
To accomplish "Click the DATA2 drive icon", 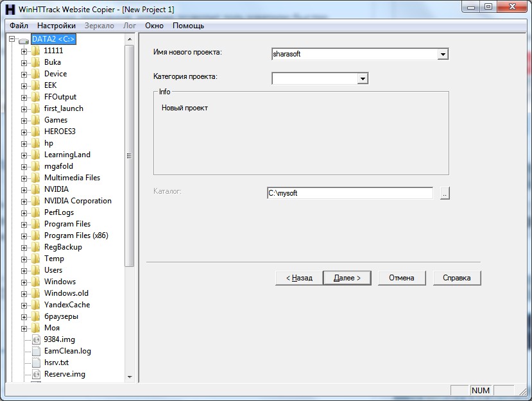I will pyautogui.click(x=24, y=40).
